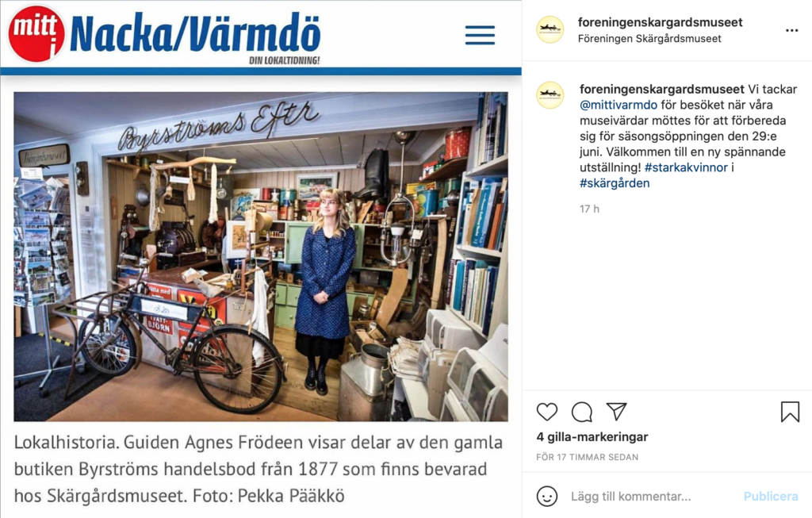Click the 17 h timestamp under the caption
812x518 pixels.
[x=589, y=209]
